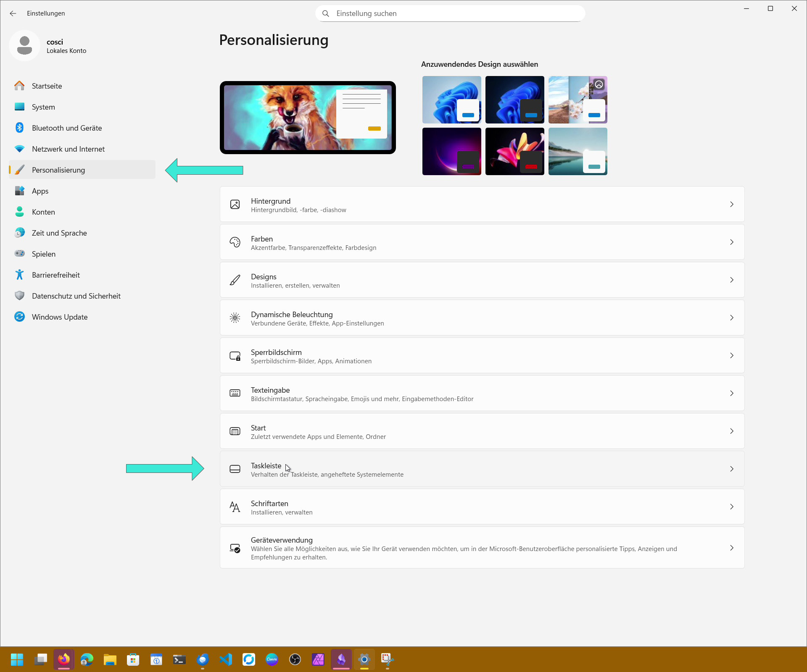Screen dimensions: 807x672
Task: Click the search magnifier icon
Action: 326,13
